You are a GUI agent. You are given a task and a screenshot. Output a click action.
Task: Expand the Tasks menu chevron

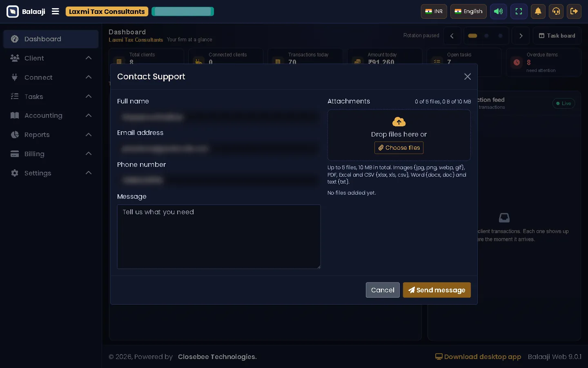coord(89,96)
